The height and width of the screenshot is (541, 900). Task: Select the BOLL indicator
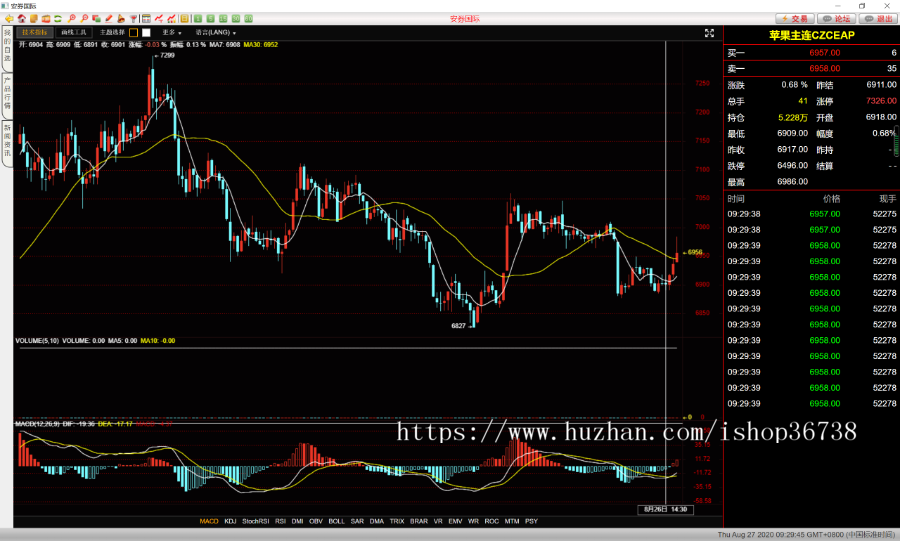tap(336, 521)
